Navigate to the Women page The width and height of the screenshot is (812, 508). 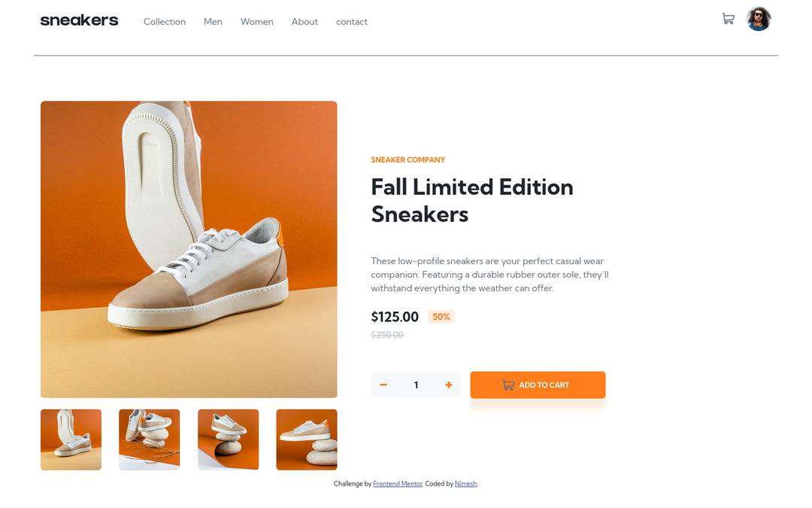(x=256, y=22)
